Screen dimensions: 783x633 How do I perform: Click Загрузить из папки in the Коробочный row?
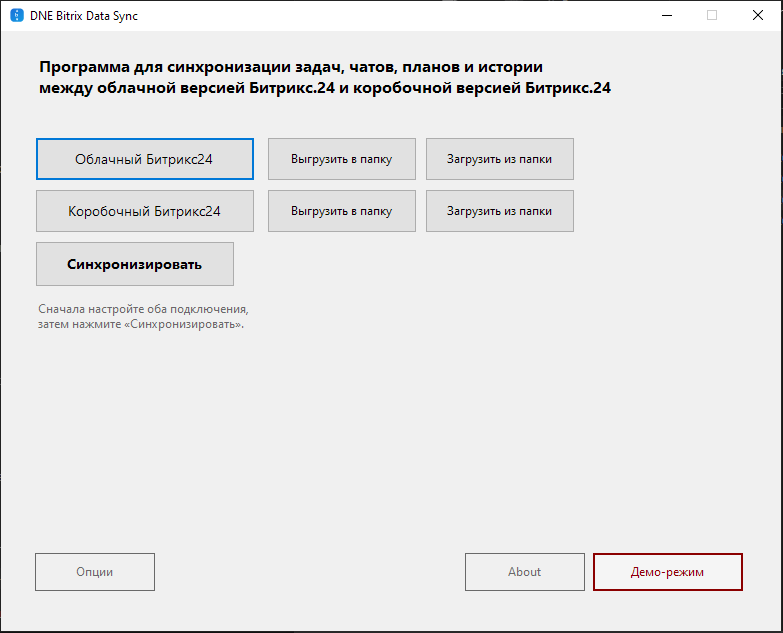pyautogui.click(x=499, y=211)
